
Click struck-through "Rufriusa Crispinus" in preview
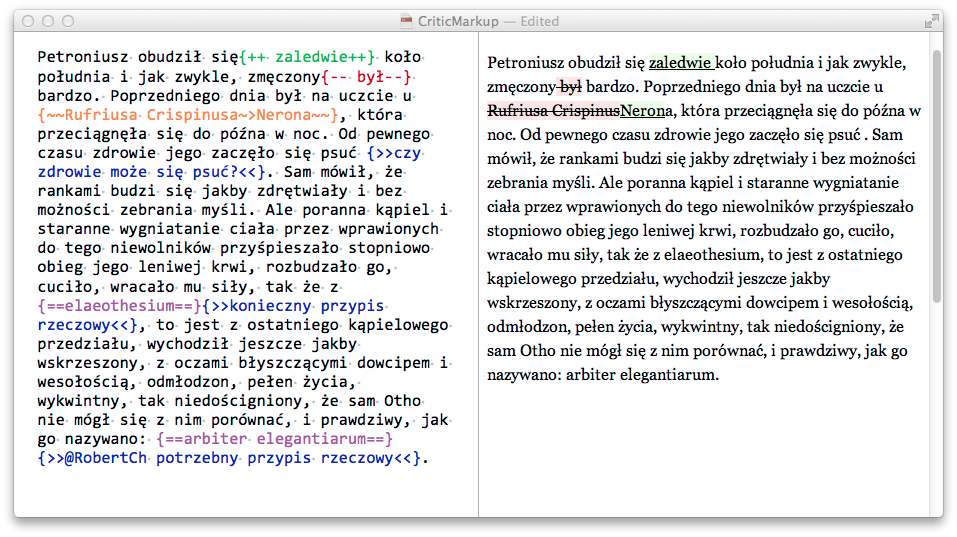[x=554, y=111]
